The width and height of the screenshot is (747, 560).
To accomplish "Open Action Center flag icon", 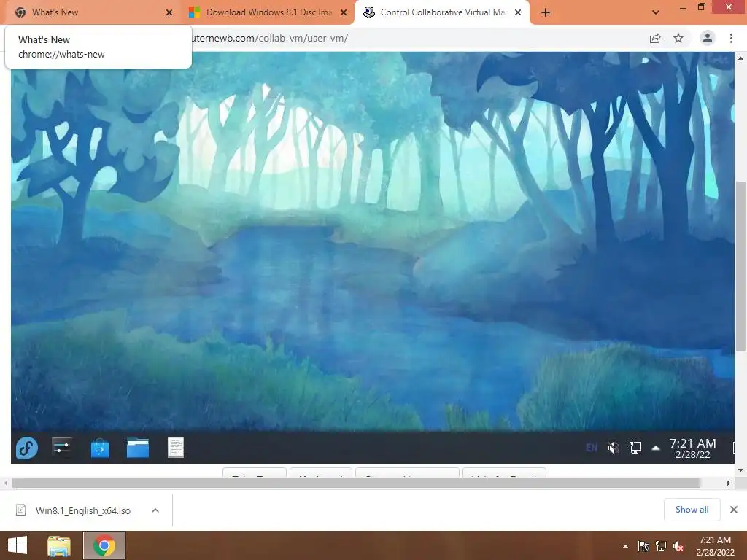I will (x=643, y=546).
